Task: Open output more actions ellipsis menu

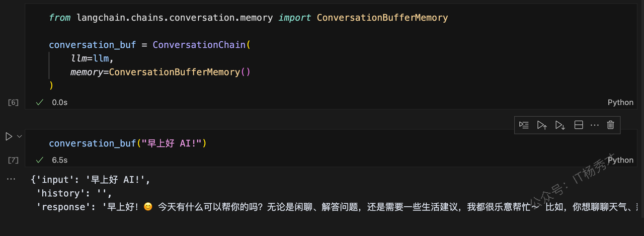Action: click(x=11, y=179)
